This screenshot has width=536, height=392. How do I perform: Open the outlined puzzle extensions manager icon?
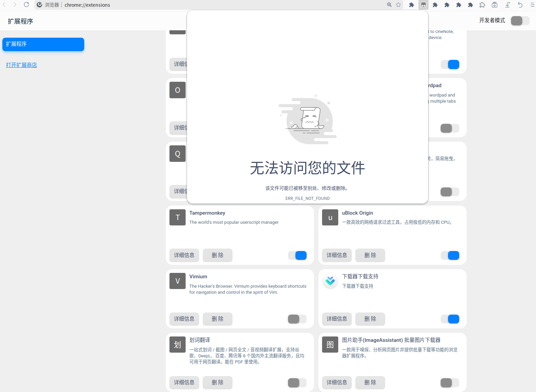point(482,5)
